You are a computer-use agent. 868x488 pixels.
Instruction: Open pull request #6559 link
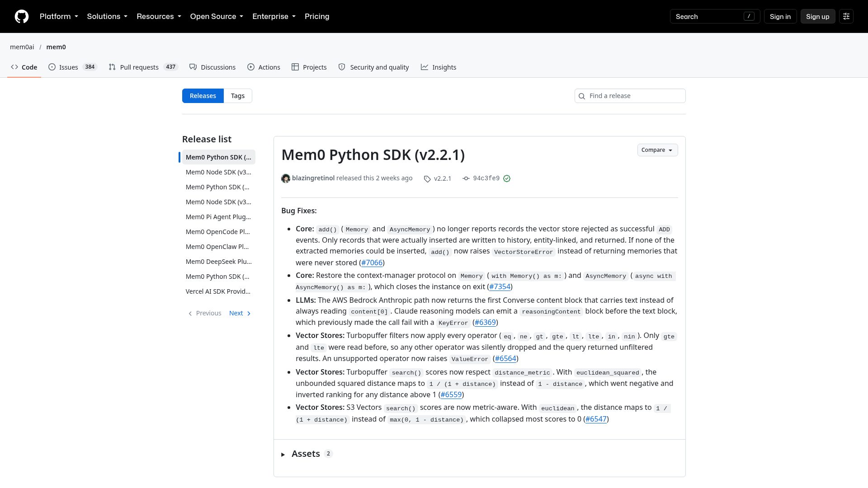(451, 395)
